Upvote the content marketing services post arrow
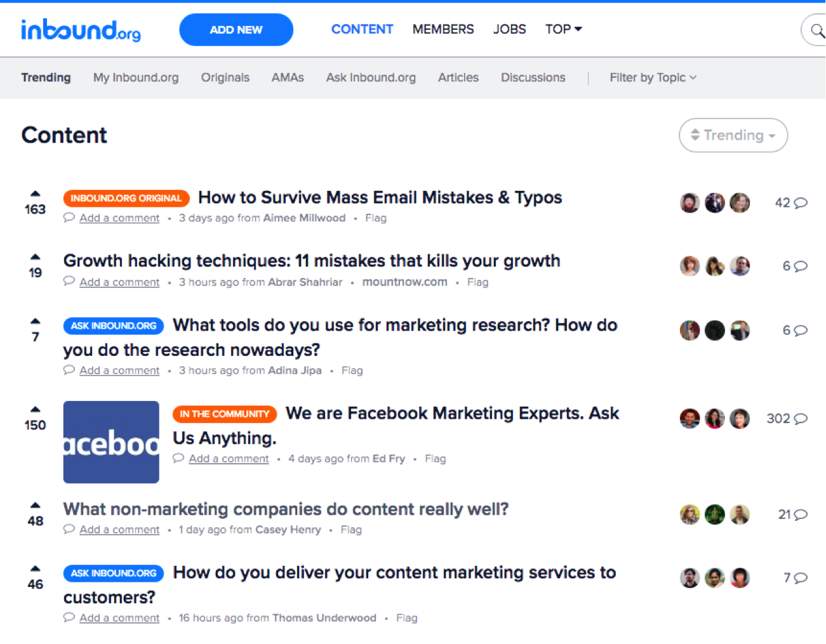 (x=36, y=568)
